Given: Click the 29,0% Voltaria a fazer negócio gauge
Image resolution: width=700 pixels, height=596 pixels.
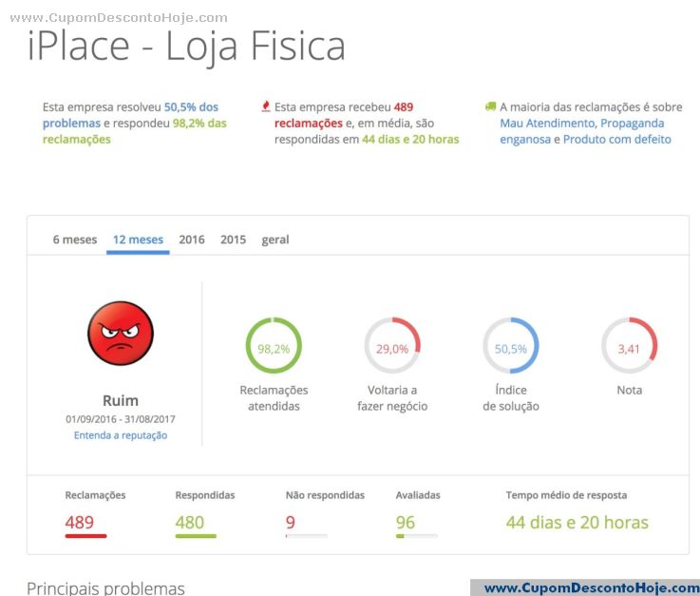Looking at the screenshot, I should (392, 345).
